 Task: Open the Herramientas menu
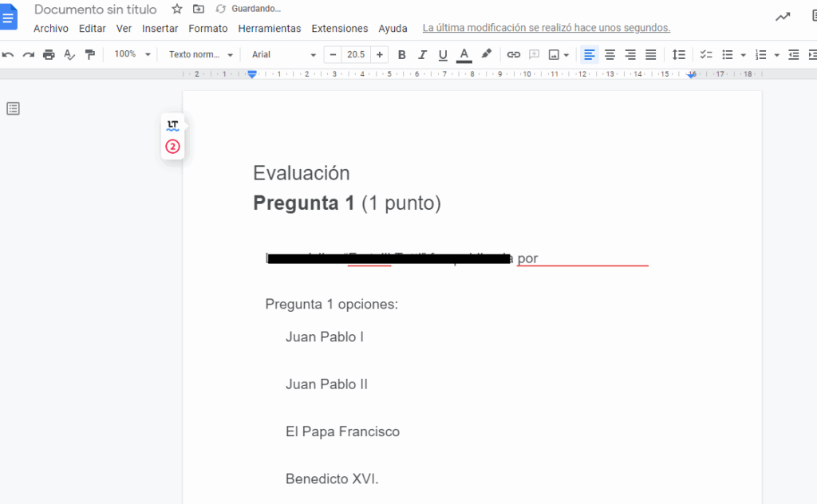269,28
